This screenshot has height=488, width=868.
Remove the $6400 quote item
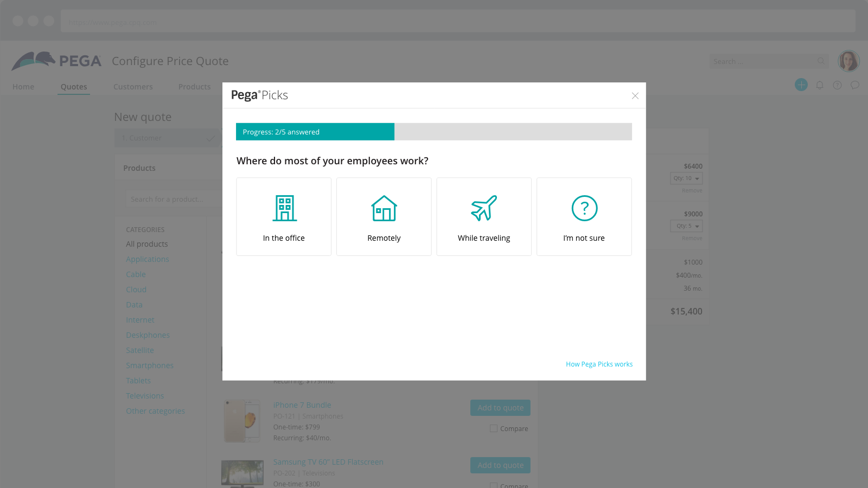(692, 191)
